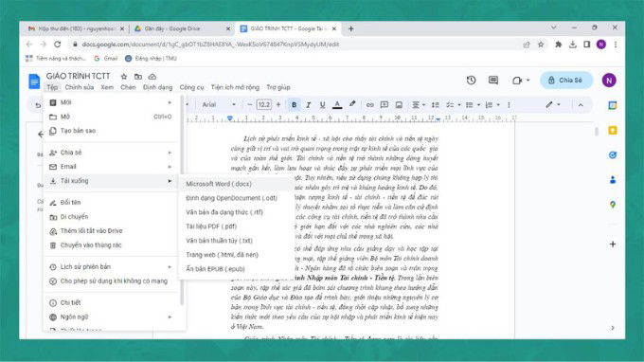Screen dimensions: 644x362
Task: Toggle bold formatting
Action: pos(295,105)
